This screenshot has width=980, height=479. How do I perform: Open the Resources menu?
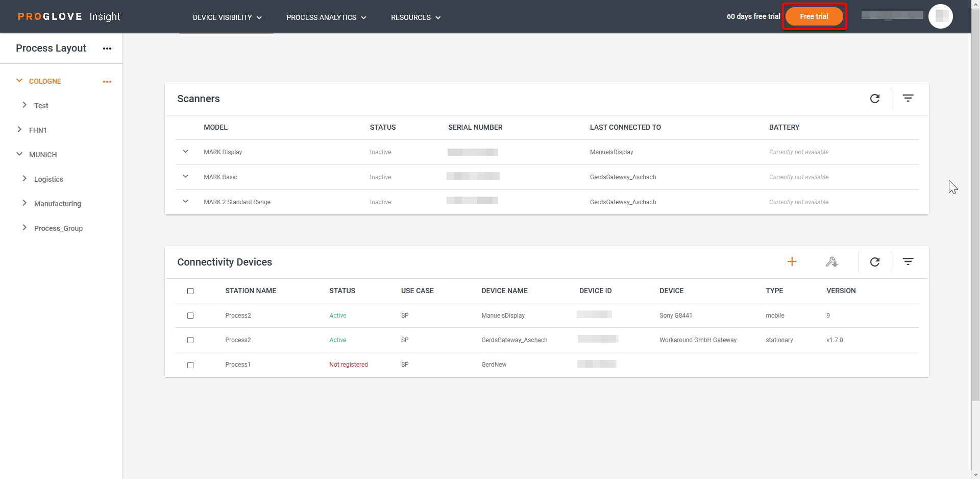[415, 17]
